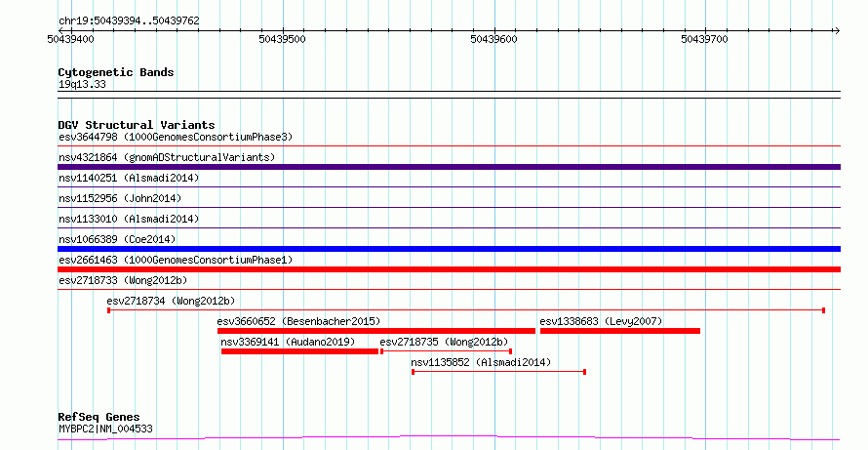Click the magenta MYBPC2 gene track line
868x450 pixels.
pyautogui.click(x=449, y=438)
